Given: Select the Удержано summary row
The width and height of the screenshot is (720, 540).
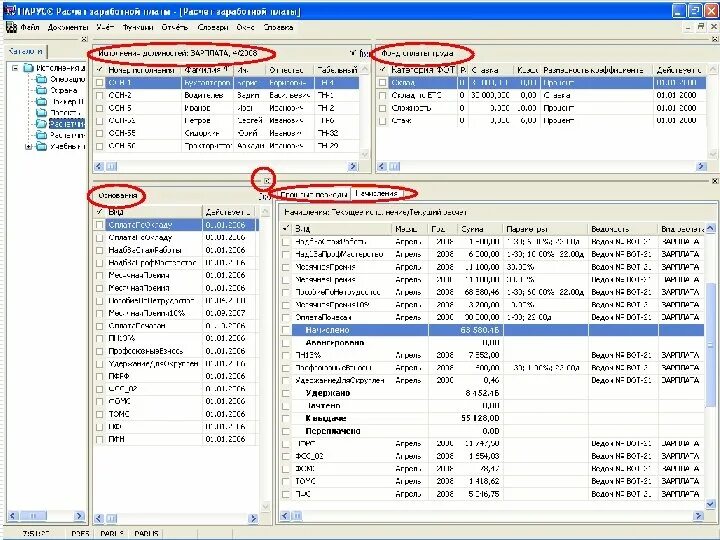Looking at the screenshot, I should 492,393.
